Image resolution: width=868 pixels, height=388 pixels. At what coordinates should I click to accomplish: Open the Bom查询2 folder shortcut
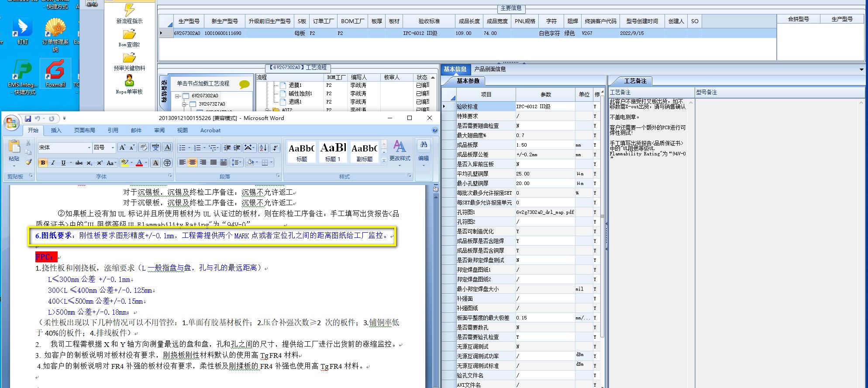[129, 38]
